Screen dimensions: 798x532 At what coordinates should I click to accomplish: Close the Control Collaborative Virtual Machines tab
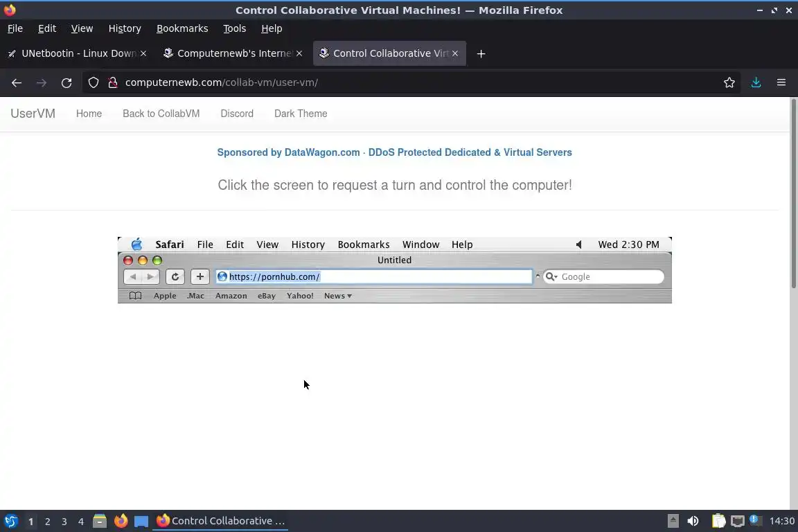click(x=455, y=53)
